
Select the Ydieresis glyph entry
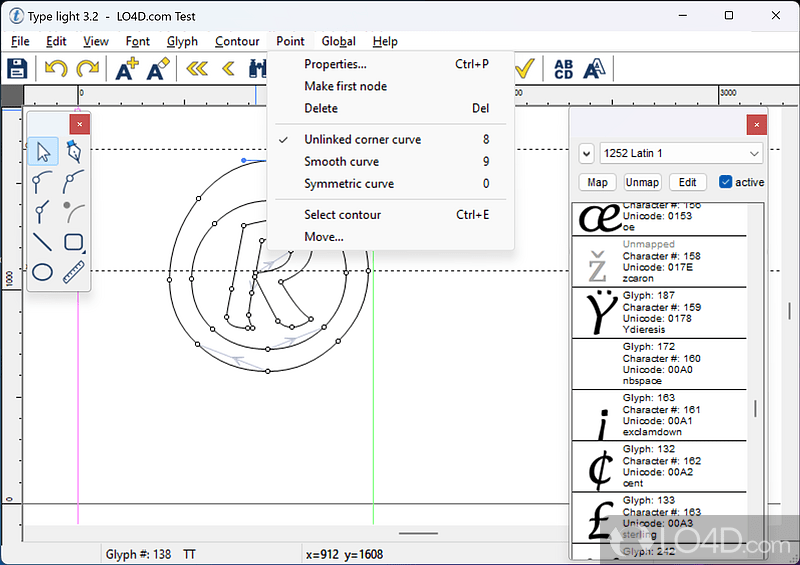pyautogui.click(x=659, y=313)
